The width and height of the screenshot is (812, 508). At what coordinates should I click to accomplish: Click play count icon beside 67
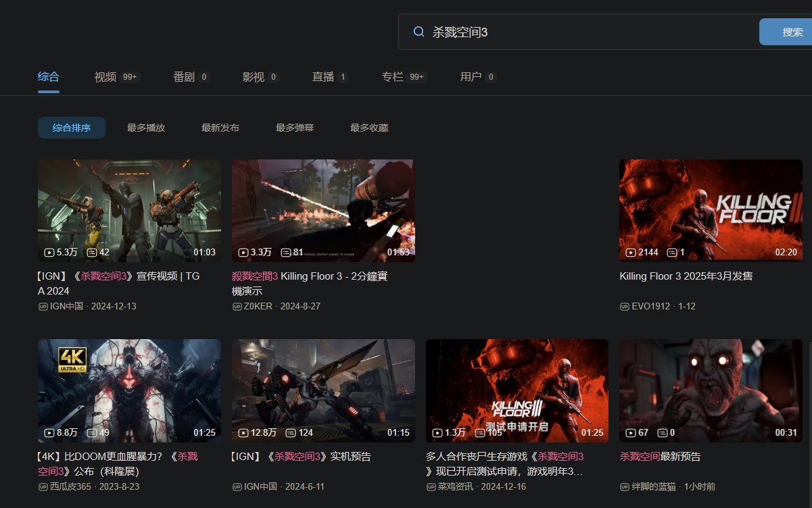pyautogui.click(x=630, y=432)
